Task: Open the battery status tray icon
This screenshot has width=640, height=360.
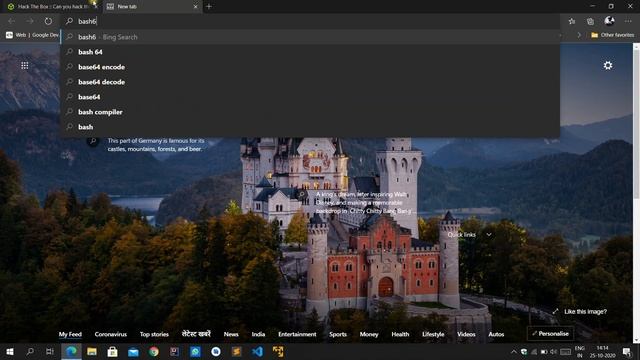Action: (x=544, y=351)
